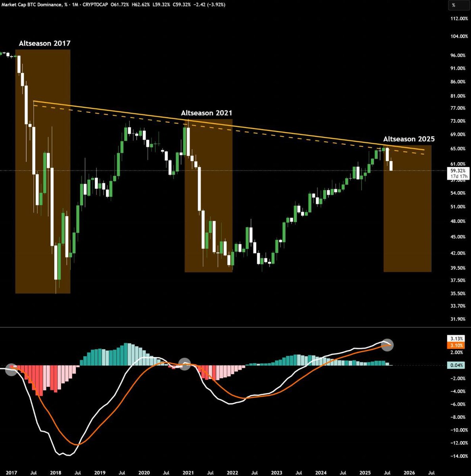471x476 pixels.
Task: Click the Altseason 2025 text annotation
Action: [x=409, y=139]
